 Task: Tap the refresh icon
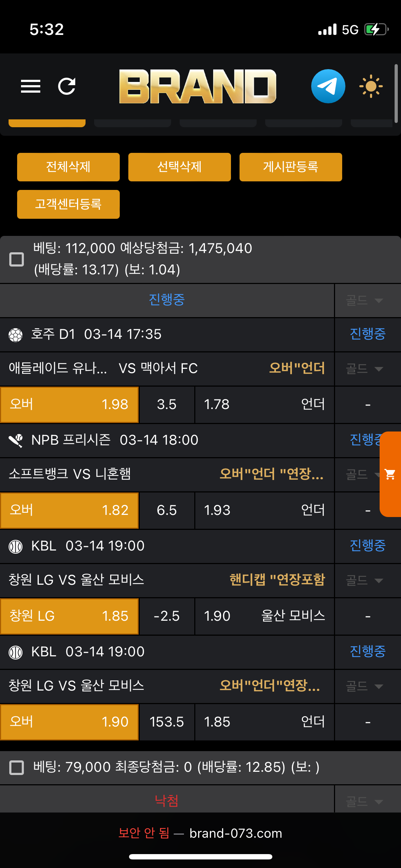coord(67,86)
